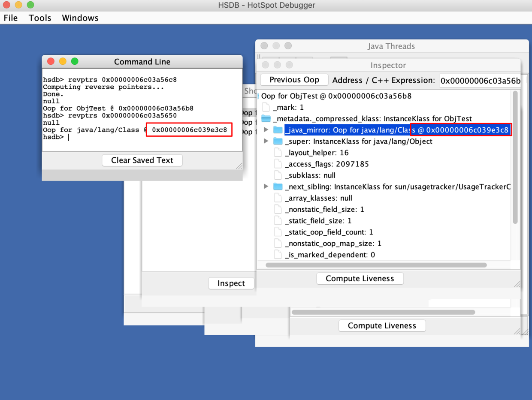This screenshot has width=532, height=400.
Task: Open the Tools menu
Action: (40, 18)
